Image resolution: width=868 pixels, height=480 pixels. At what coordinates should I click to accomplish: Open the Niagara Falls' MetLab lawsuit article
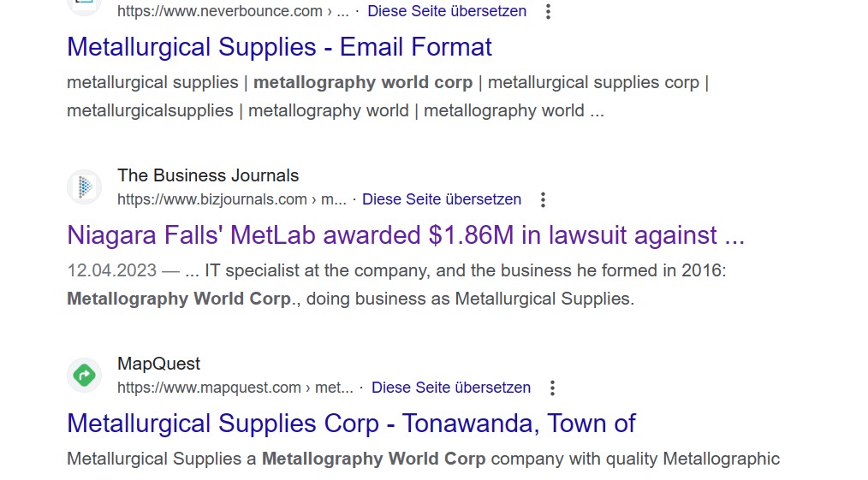[406, 235]
